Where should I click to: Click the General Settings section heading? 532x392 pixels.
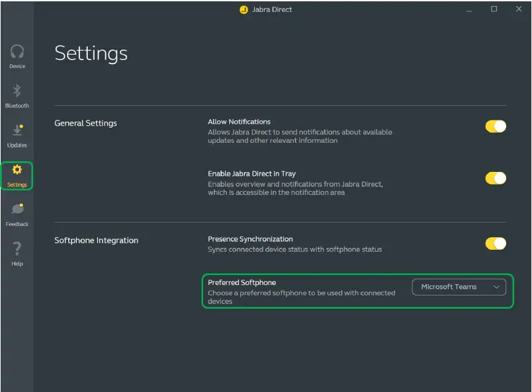click(x=85, y=123)
